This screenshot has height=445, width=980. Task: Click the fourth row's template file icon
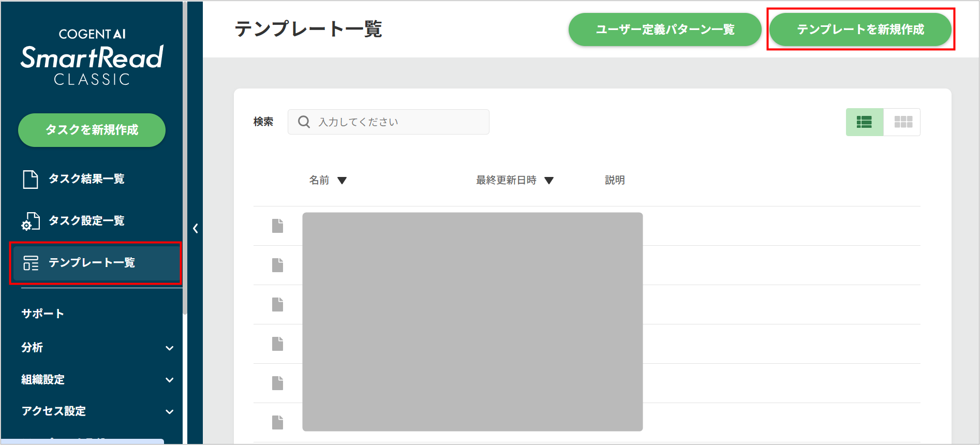click(x=278, y=344)
